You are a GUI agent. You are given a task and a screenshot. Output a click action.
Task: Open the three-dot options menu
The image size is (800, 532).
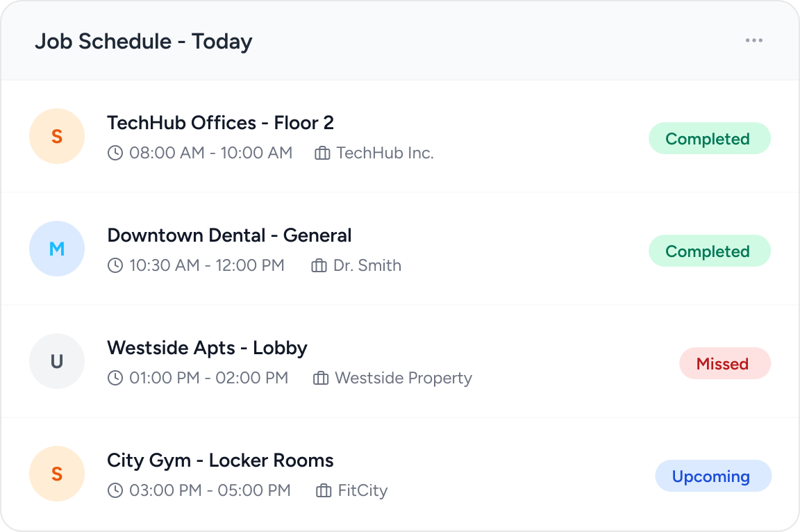pyautogui.click(x=754, y=40)
